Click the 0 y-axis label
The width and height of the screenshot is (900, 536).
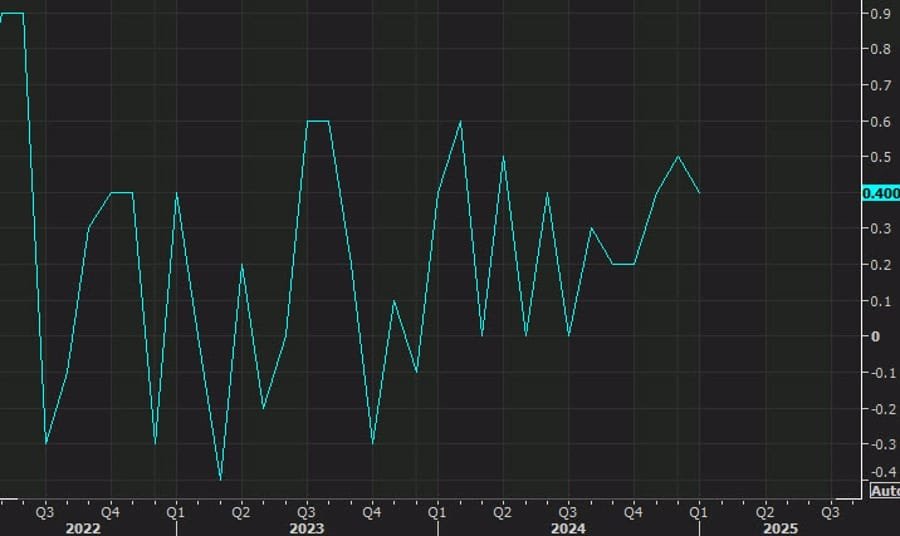(x=875, y=336)
